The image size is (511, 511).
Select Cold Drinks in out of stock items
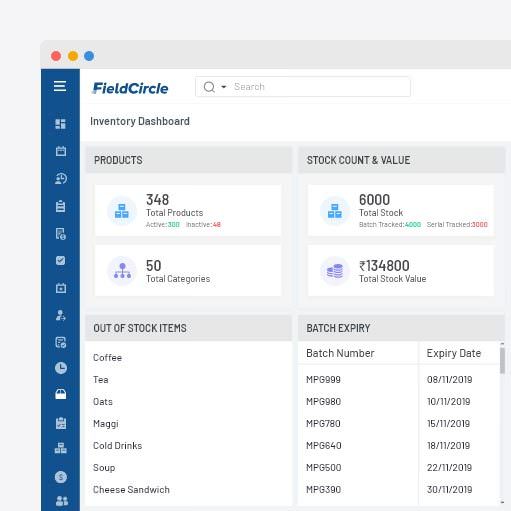coord(117,446)
